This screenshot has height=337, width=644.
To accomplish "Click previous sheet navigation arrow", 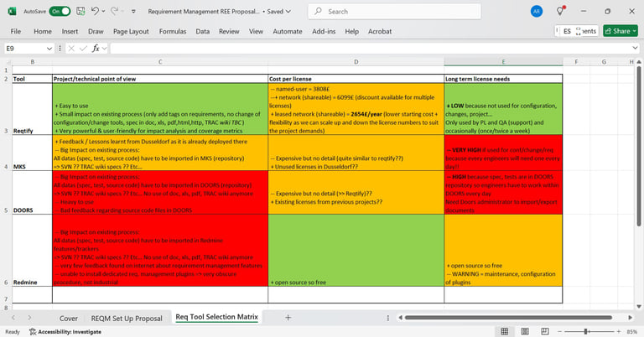I will (13, 318).
